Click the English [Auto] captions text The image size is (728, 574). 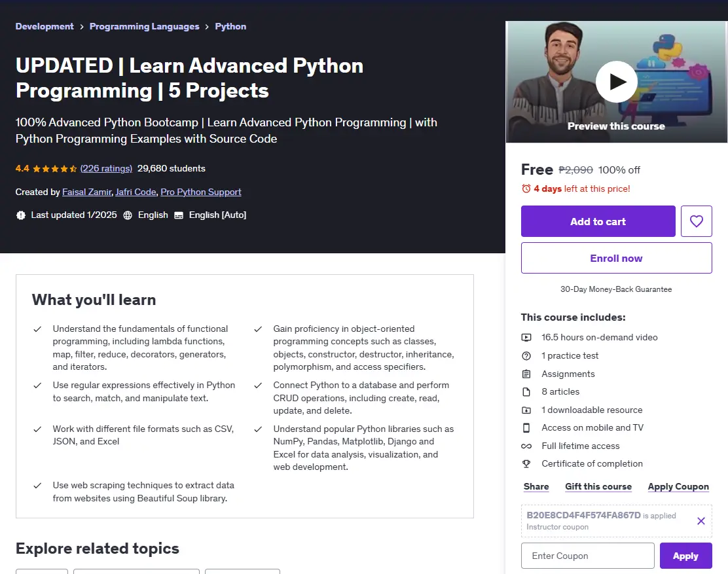click(x=217, y=215)
